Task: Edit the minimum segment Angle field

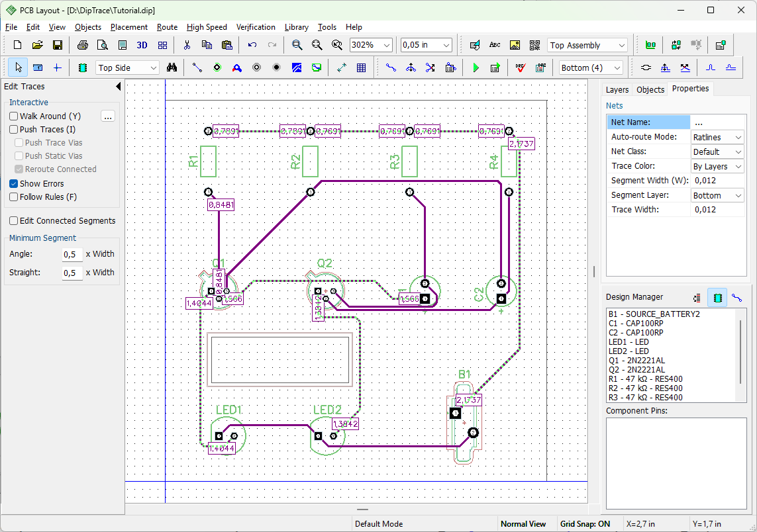Action: (72, 254)
